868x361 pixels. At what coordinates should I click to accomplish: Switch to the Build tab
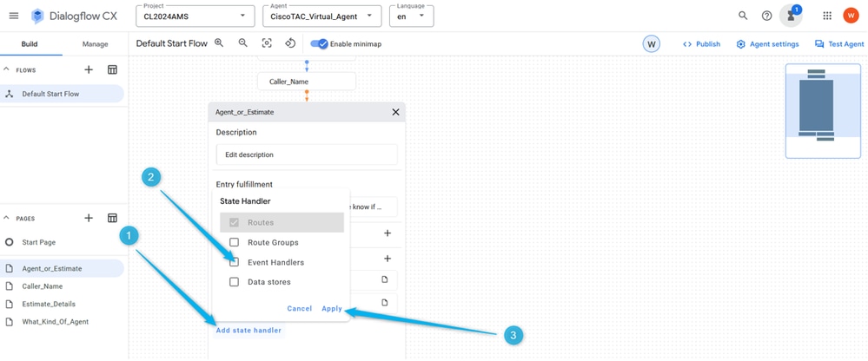point(30,43)
